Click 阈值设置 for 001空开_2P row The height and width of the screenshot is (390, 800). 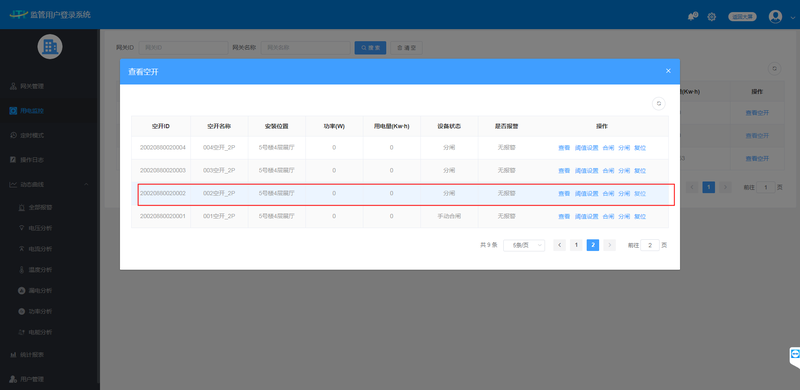point(586,216)
